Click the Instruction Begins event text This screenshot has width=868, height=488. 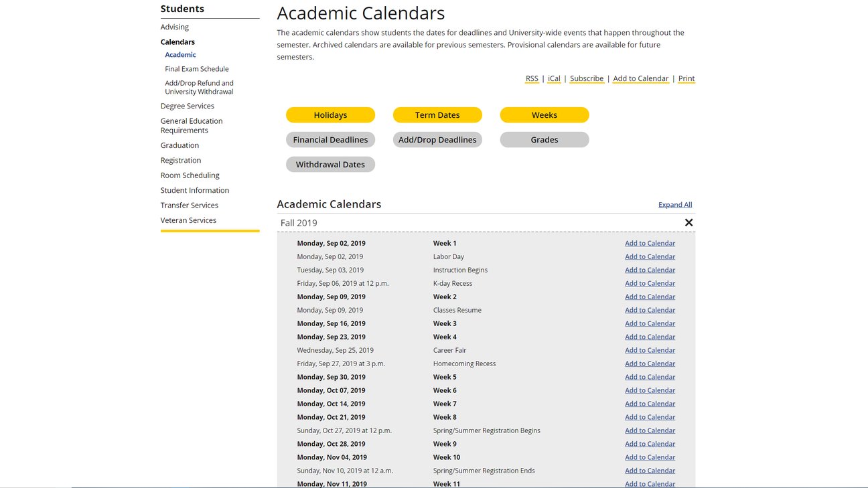point(460,270)
